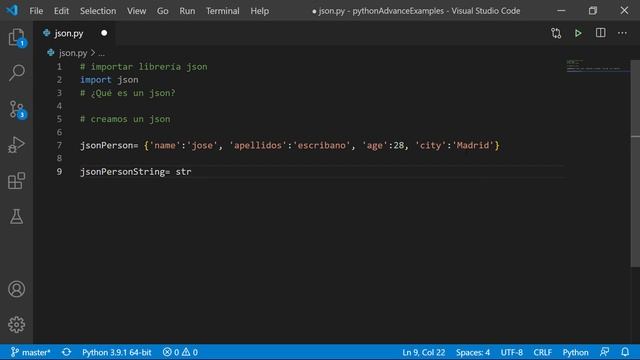Open the Search view
The height and width of the screenshot is (360, 640).
click(16, 73)
